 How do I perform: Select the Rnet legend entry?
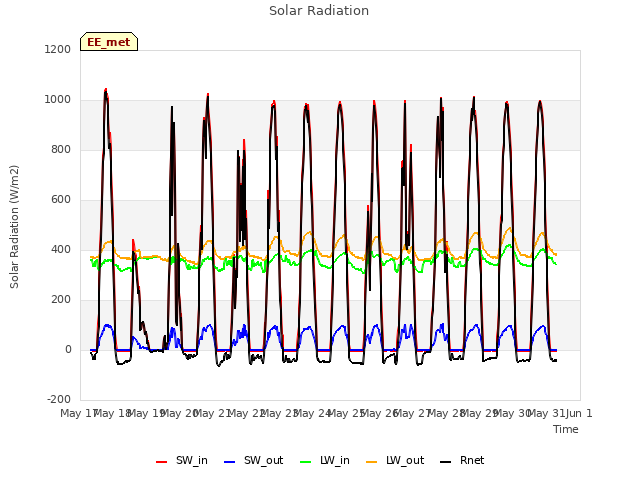click(462, 460)
